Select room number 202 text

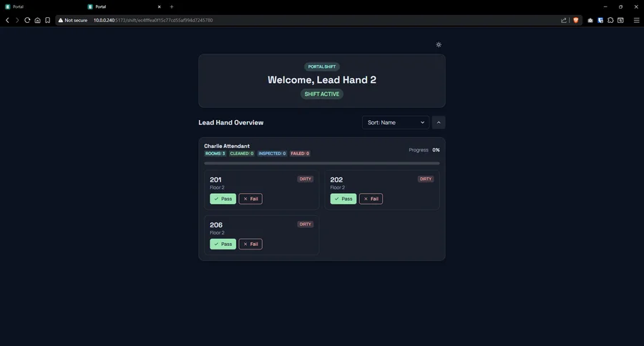[x=336, y=179]
